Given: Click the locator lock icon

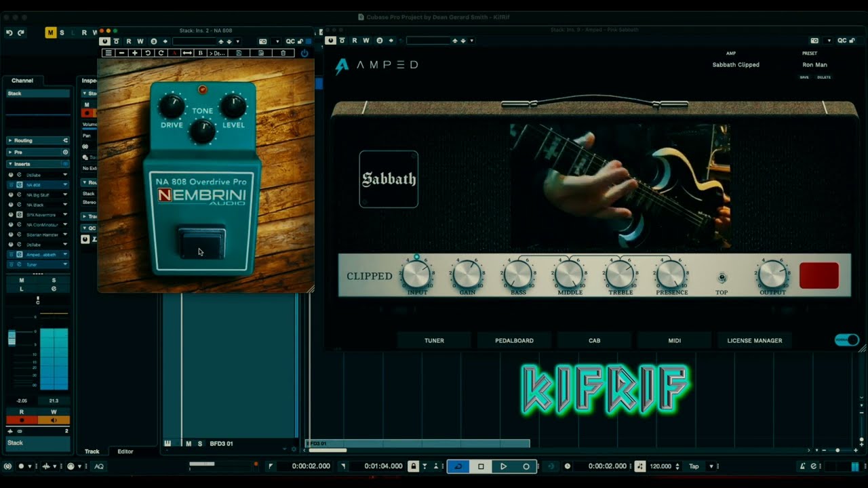Looking at the screenshot, I should click(414, 466).
